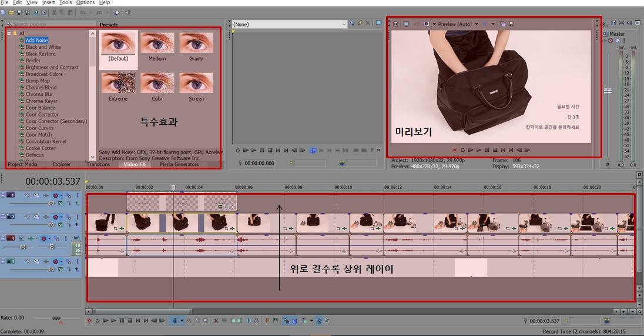This screenshot has width=644, height=336.
Task: Click the New project toolbar icon
Action: click(4, 12)
